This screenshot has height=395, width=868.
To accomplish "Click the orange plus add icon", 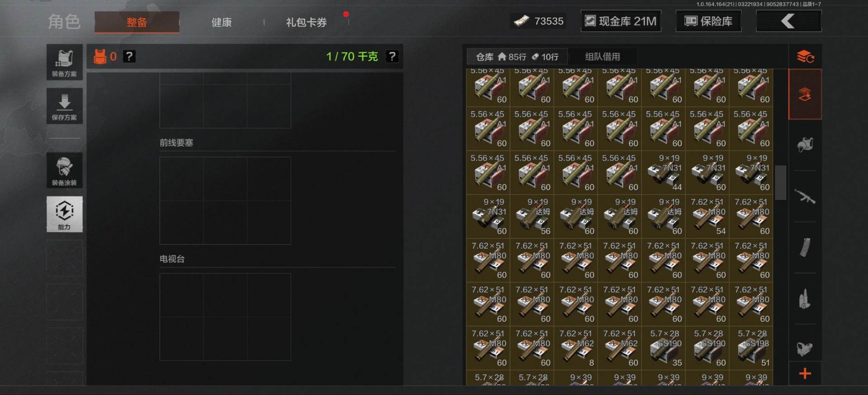I will click(x=805, y=373).
